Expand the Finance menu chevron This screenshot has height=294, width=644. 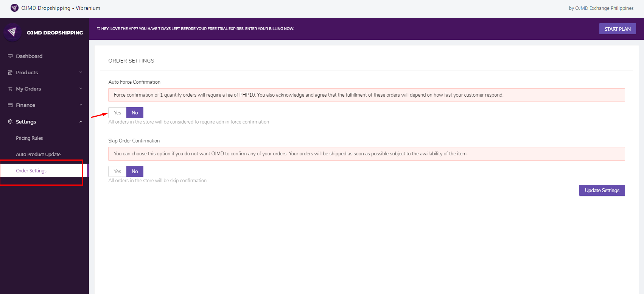coord(81,105)
